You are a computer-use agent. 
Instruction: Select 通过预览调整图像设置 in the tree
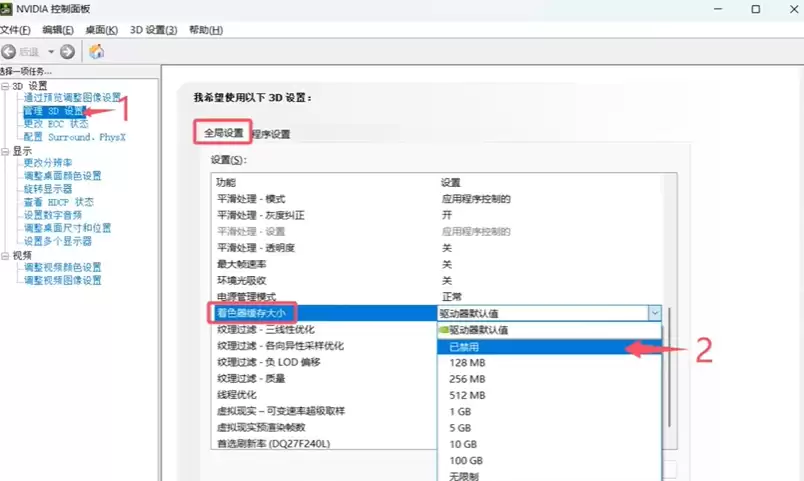point(72,97)
